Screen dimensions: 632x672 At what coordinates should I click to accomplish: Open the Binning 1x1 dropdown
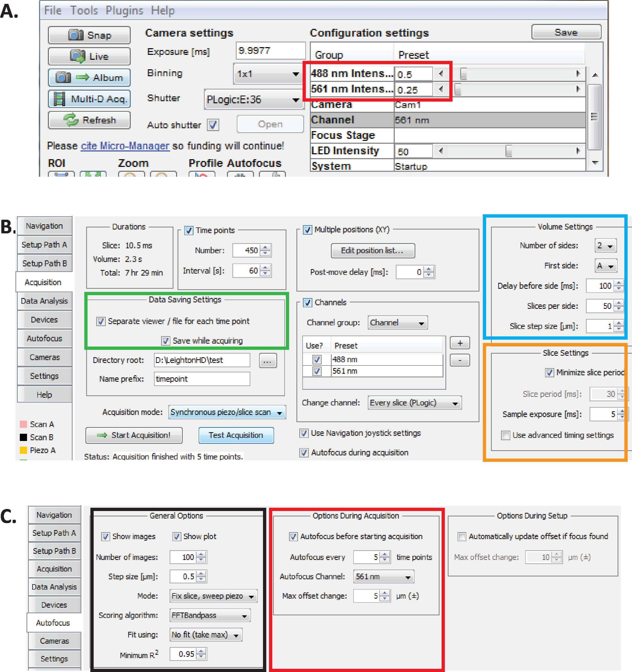click(x=268, y=74)
